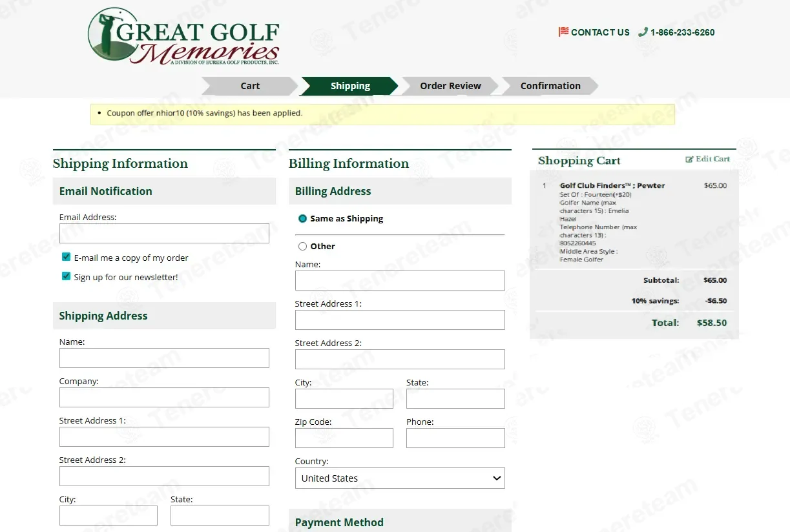Click the billing Phone input field

(x=455, y=438)
